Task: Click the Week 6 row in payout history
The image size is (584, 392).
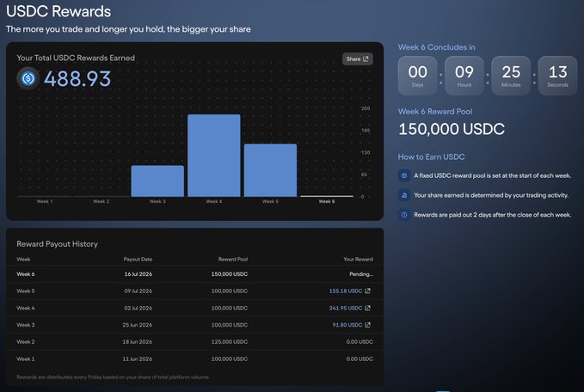Action: point(194,274)
